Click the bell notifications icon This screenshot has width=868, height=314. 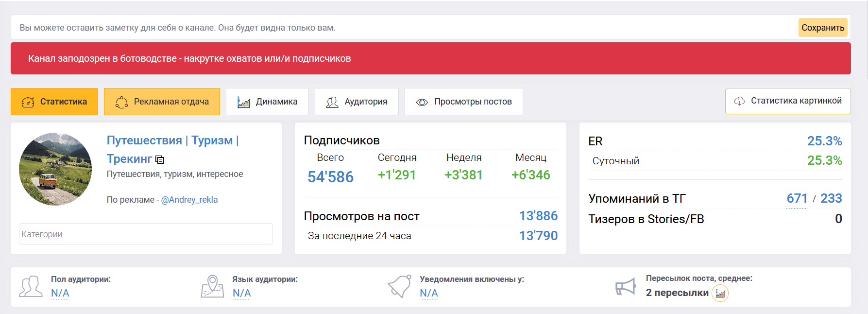click(x=400, y=286)
